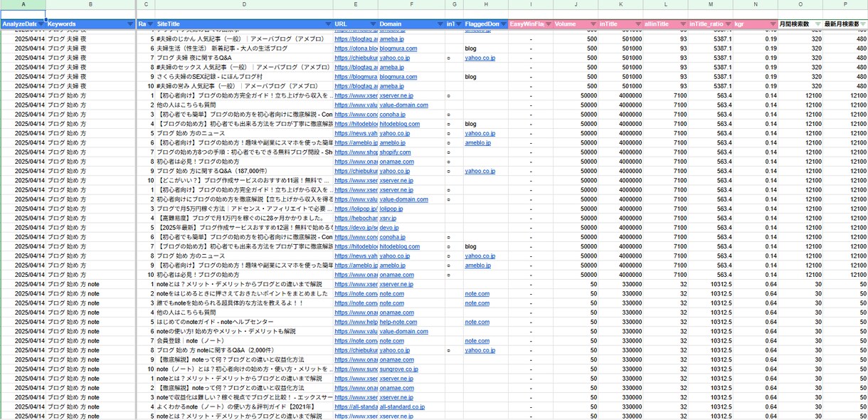Open the inTitle column filter dropdown
This screenshot has width=868, height=420.
(x=638, y=24)
